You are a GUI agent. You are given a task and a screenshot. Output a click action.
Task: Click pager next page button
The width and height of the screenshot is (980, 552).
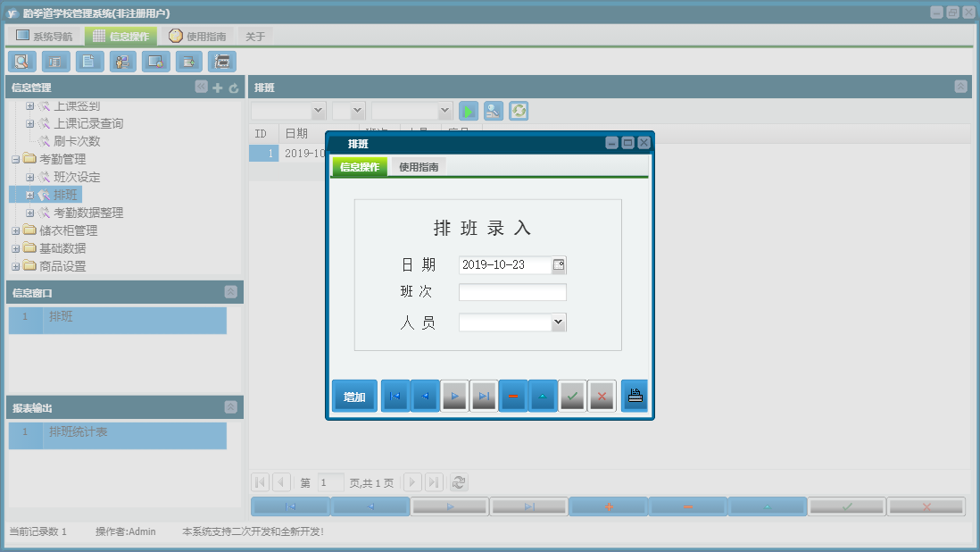(x=411, y=482)
